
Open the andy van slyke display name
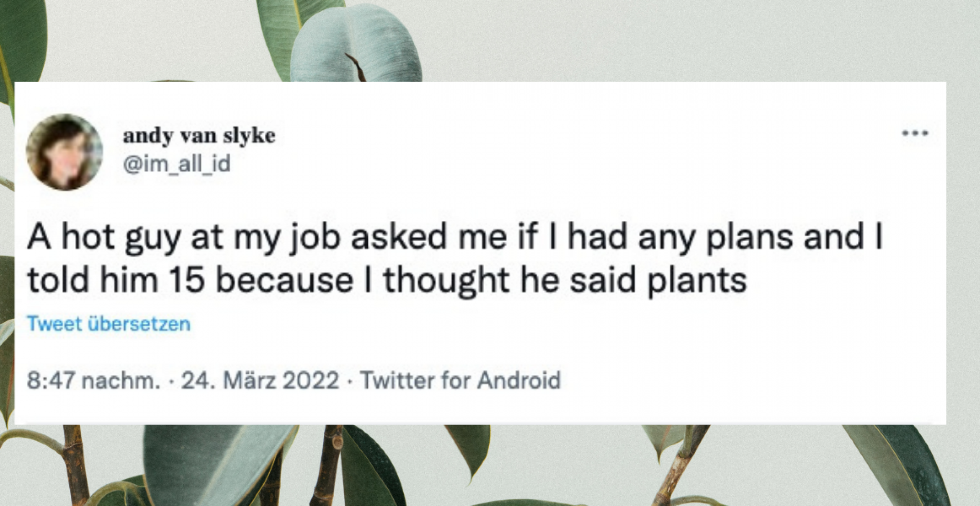click(199, 135)
